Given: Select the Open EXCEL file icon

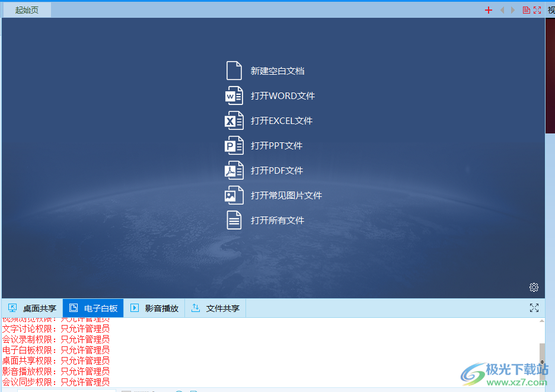Looking at the screenshot, I should coord(234,120).
